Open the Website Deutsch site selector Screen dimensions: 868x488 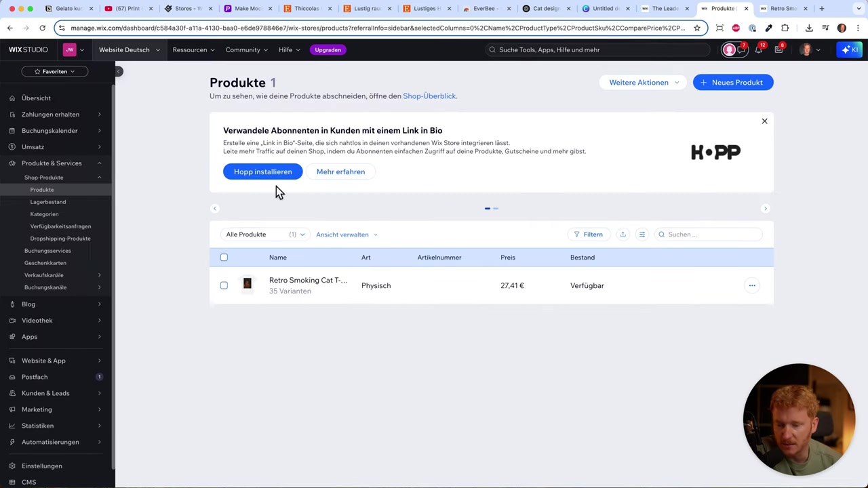[129, 49]
